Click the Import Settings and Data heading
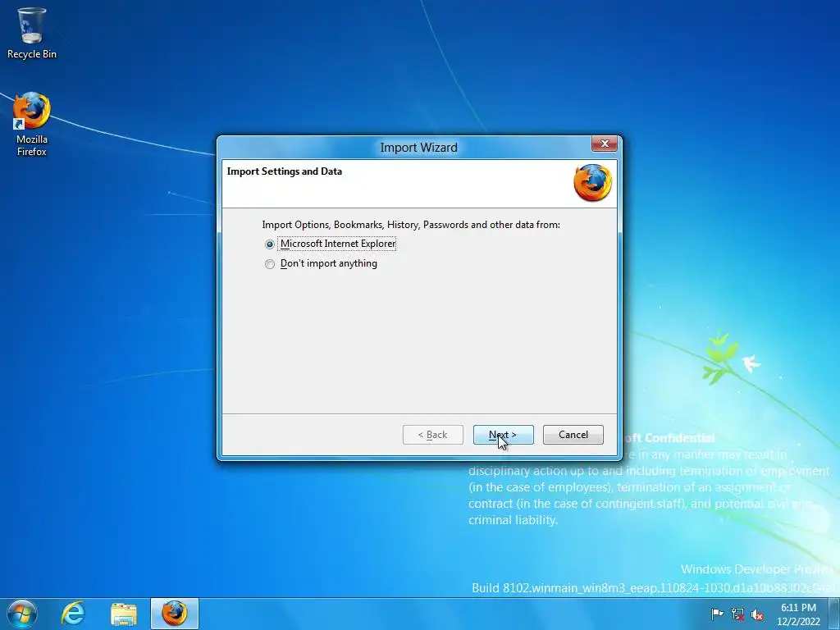Screen dimensions: 840x630 (285, 171)
